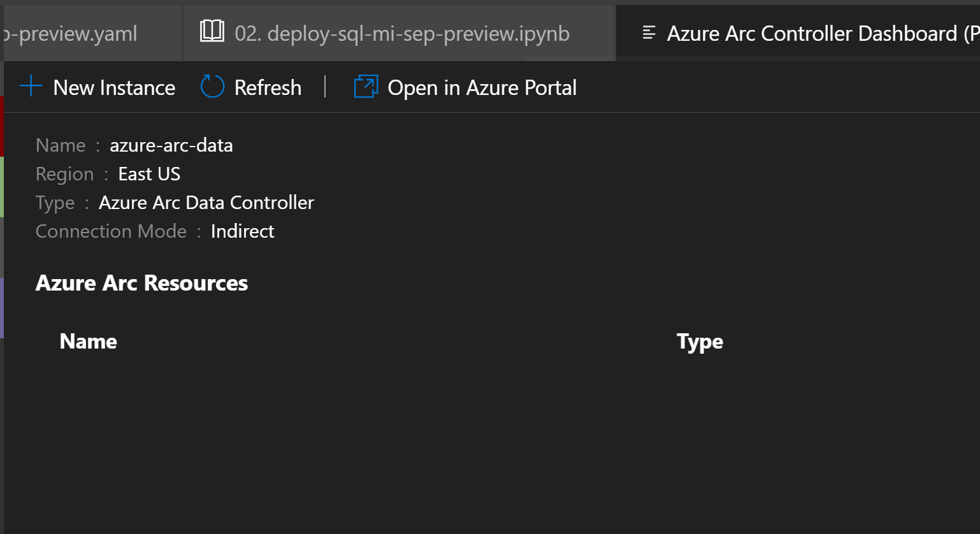The width and height of the screenshot is (980, 534).
Task: Click the Azure Arc Data Controller type label
Action: coord(206,202)
